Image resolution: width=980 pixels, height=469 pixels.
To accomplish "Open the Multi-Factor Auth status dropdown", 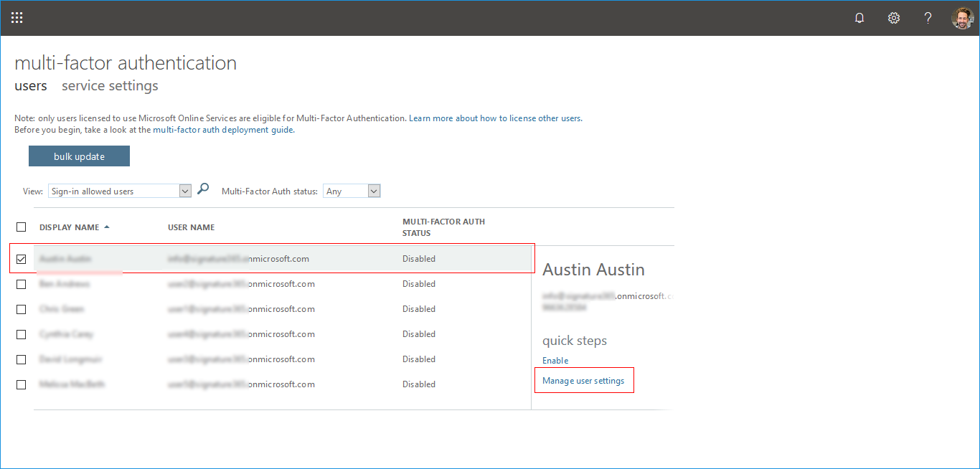I will click(373, 191).
